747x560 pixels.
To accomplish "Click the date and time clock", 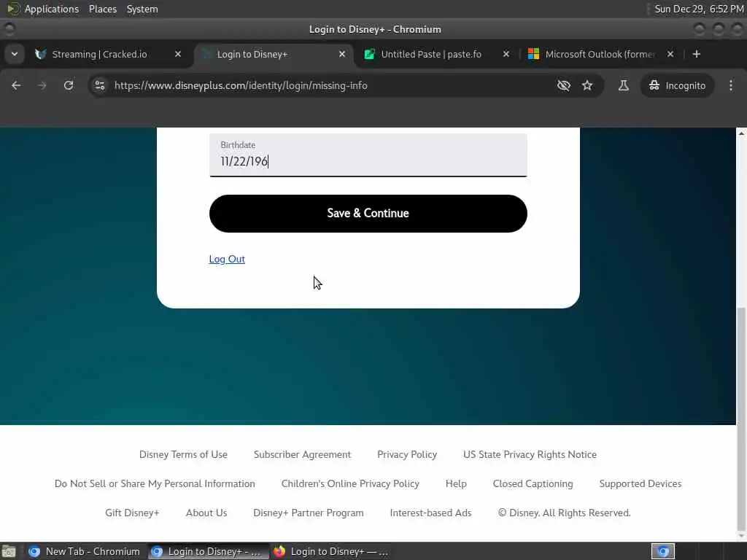I will pyautogui.click(x=699, y=9).
